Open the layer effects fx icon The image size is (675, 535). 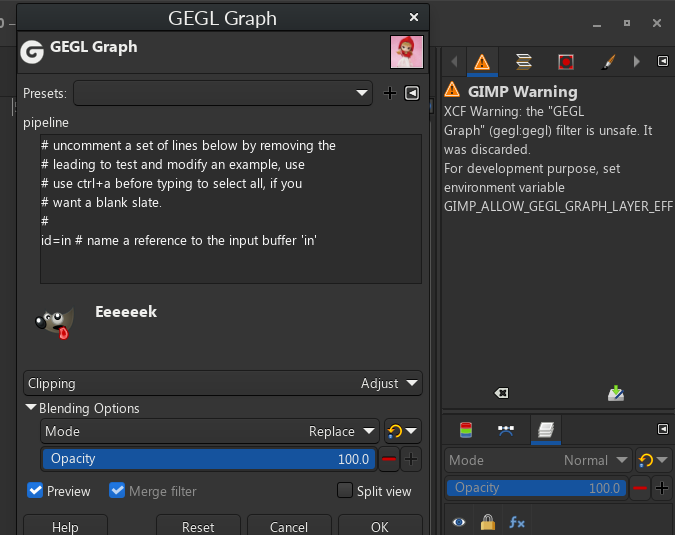point(517,523)
